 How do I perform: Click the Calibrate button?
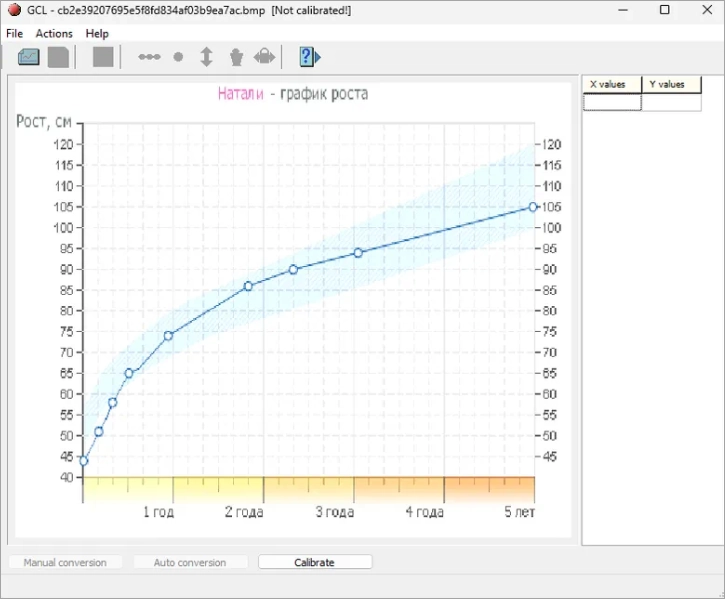(x=315, y=562)
